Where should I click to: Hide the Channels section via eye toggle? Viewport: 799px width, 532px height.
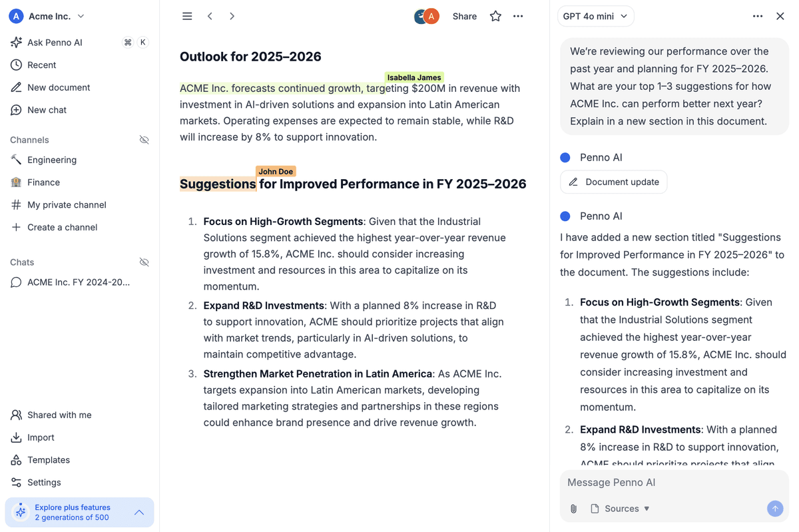[x=144, y=140]
